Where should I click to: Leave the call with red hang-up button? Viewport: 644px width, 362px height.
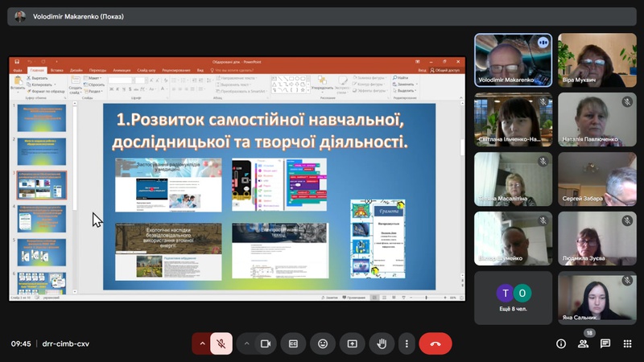(436, 343)
